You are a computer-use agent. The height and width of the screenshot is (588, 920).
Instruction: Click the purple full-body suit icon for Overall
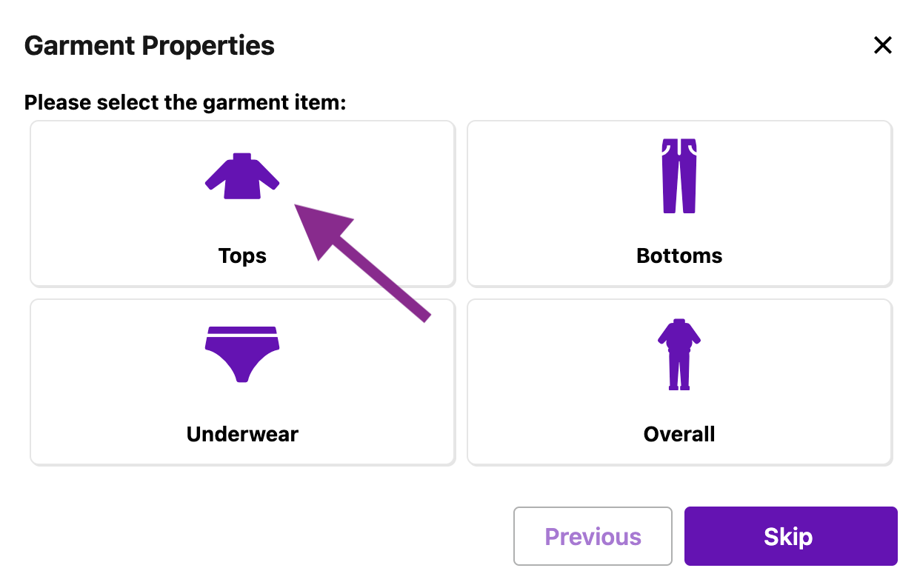(679, 354)
